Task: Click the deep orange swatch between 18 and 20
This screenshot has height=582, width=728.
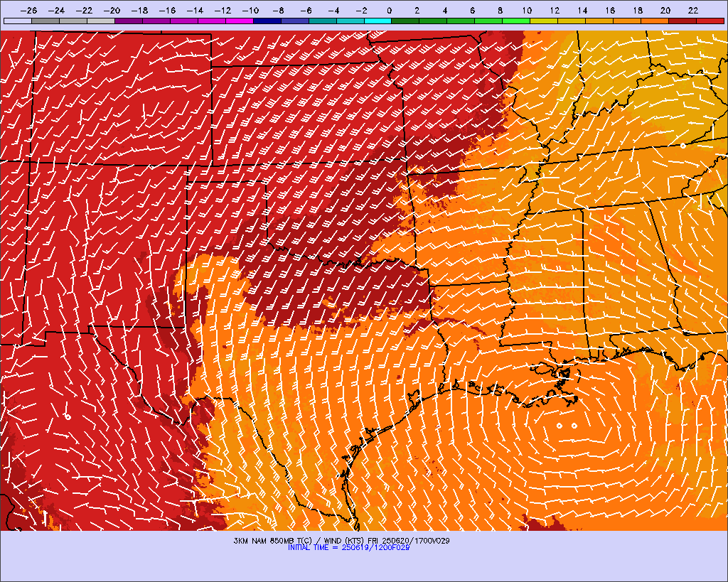Action: 655,21
